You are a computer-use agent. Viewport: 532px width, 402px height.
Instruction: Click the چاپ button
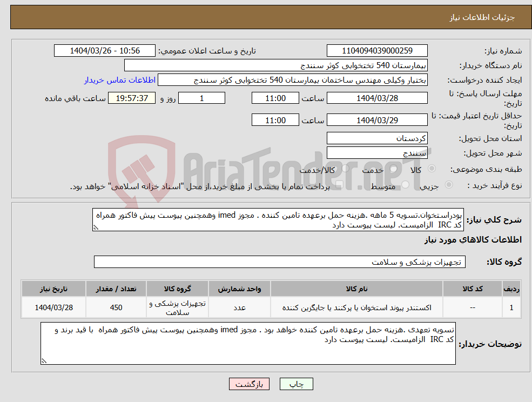coord(295,384)
